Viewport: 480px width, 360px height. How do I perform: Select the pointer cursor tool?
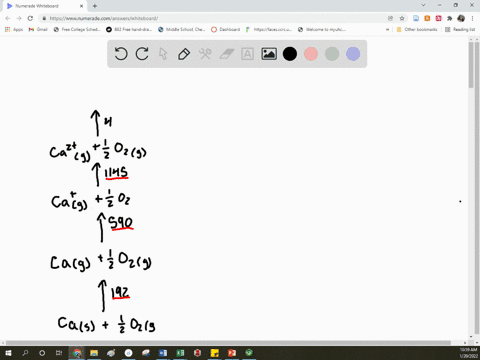coord(163,54)
